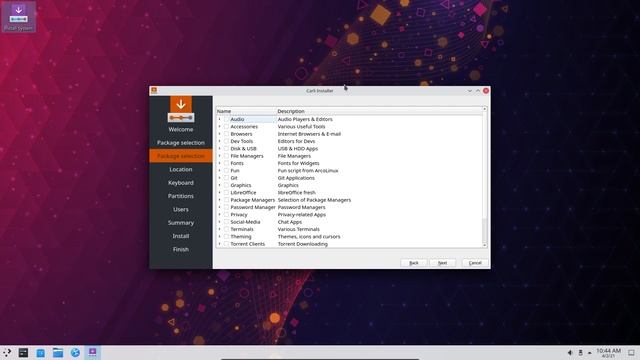Click the show desktop icon at the taskbar end
This screenshot has width=640, height=360.
pos(631,353)
